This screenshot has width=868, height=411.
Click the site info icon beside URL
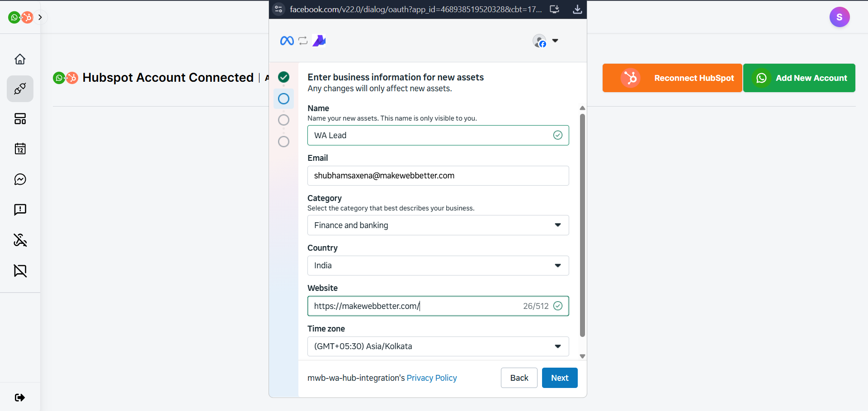point(278,9)
